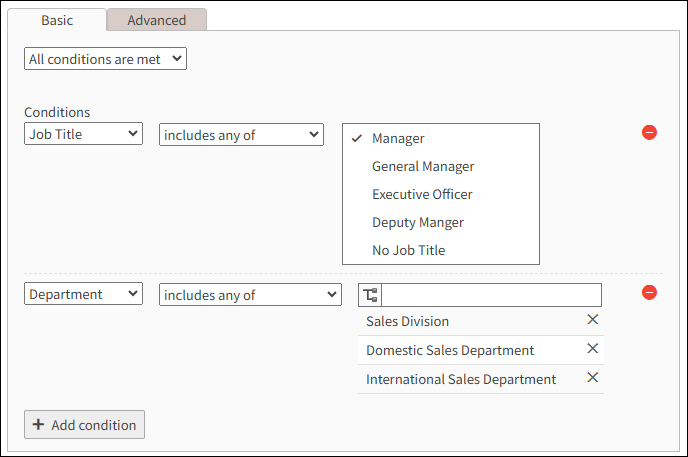Click the plus icon on Add condition
This screenshot has height=457, width=688.
tap(38, 425)
